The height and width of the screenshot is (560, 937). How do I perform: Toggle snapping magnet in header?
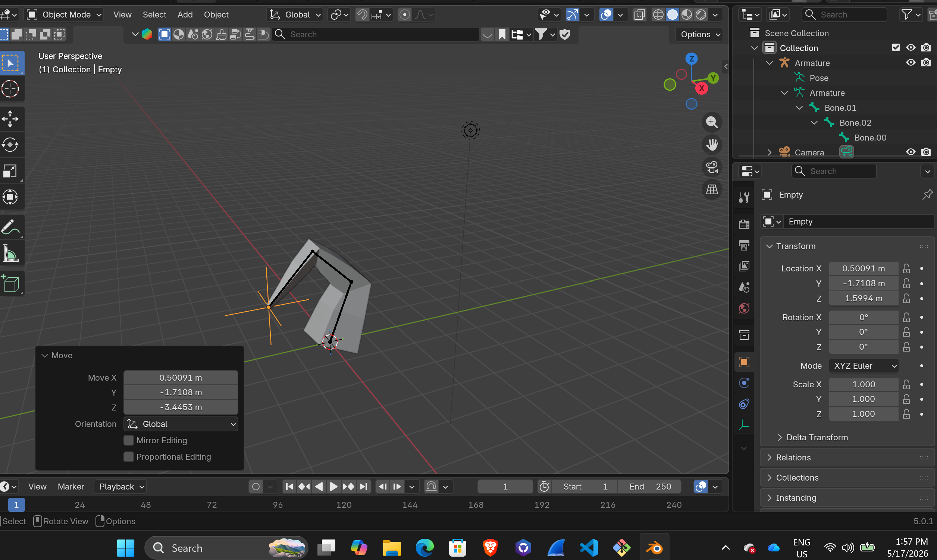(x=362, y=15)
